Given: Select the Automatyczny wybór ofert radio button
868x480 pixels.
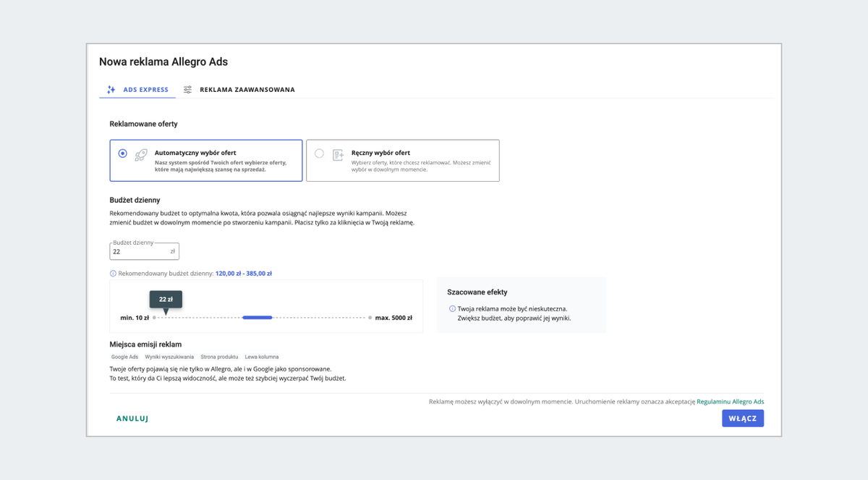Looking at the screenshot, I should [x=123, y=153].
